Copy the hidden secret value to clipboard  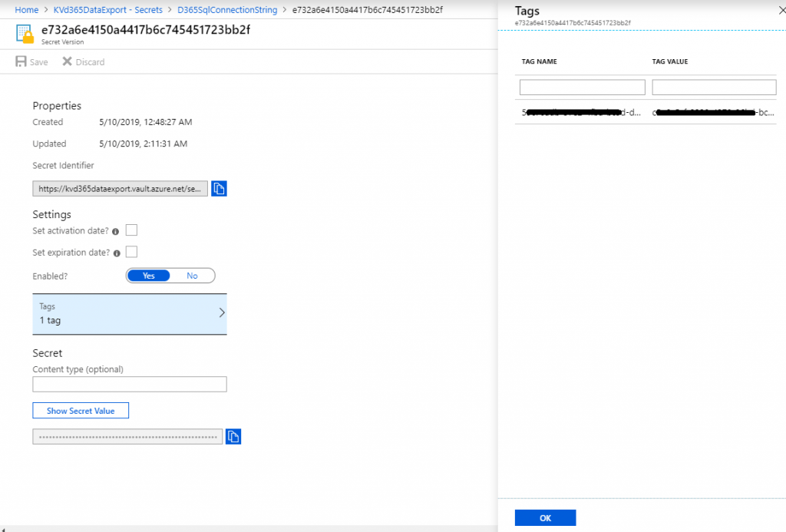[233, 436]
